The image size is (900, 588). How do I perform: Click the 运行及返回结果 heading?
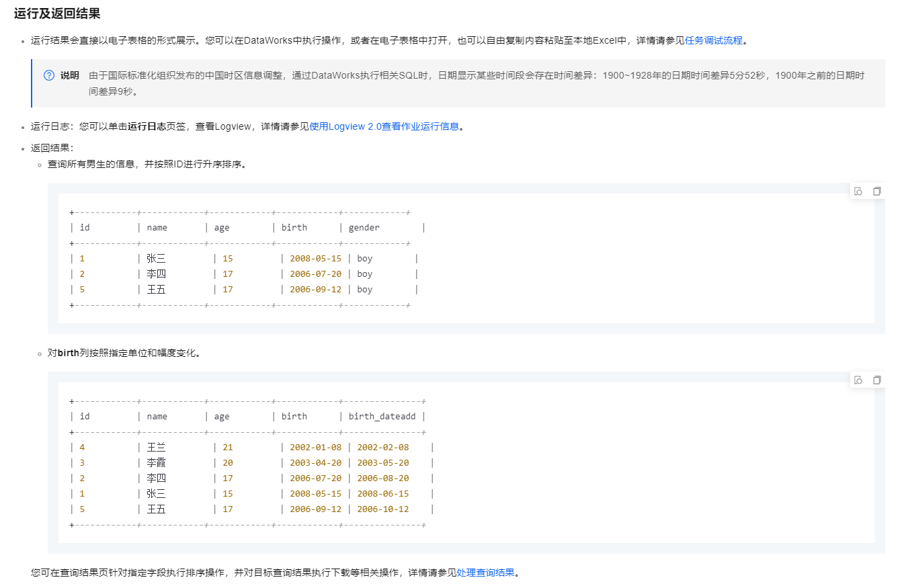pyautogui.click(x=57, y=13)
